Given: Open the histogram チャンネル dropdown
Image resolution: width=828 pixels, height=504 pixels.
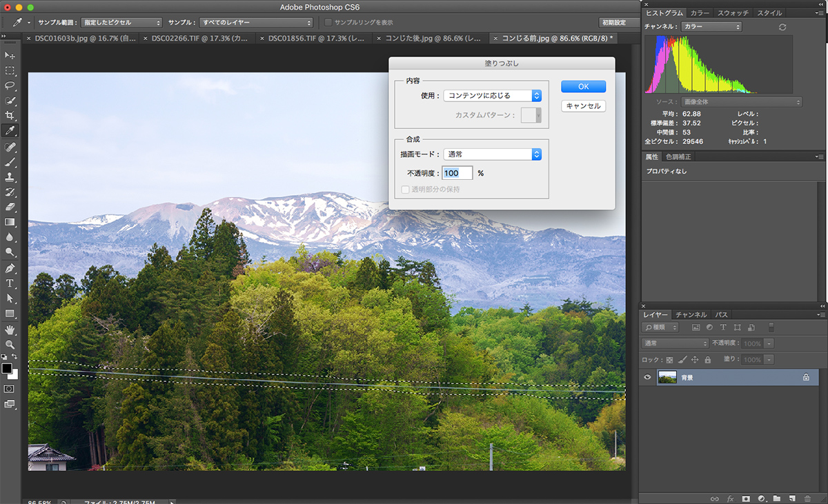Looking at the screenshot, I should click(x=711, y=27).
